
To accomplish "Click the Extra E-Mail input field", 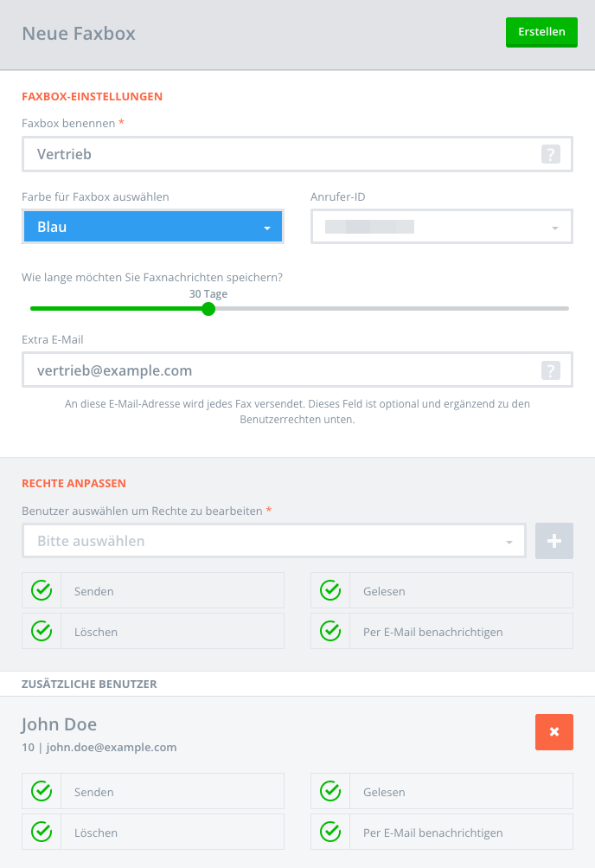I will (x=297, y=370).
